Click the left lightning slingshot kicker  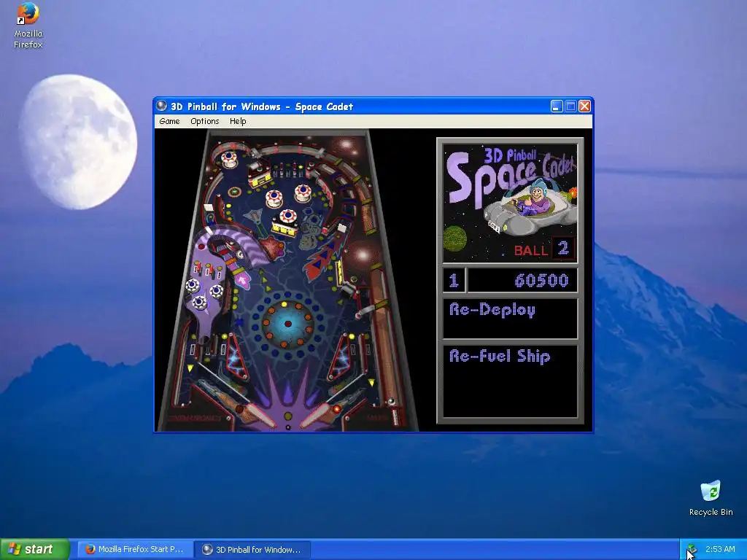[x=236, y=358]
